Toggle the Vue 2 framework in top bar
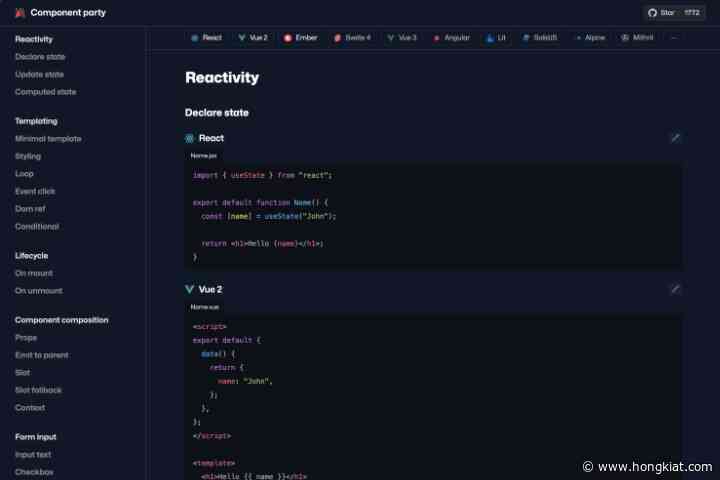720x480 pixels. 253,38
